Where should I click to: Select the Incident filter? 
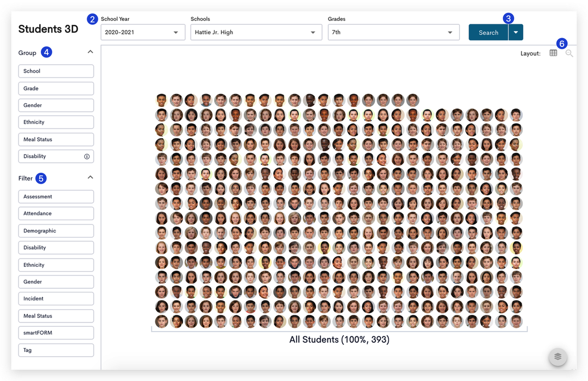56,299
